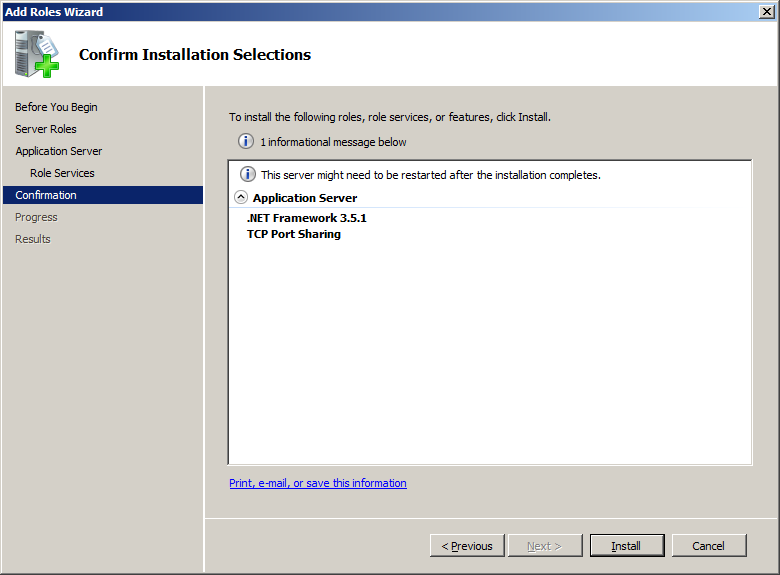Navigate to the Role Services step
The height and width of the screenshot is (575, 780).
coord(62,173)
